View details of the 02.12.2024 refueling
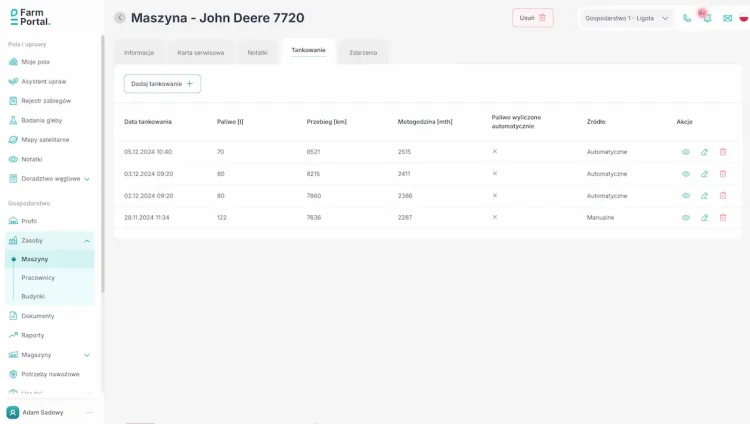This screenshot has width=750, height=424. [686, 196]
